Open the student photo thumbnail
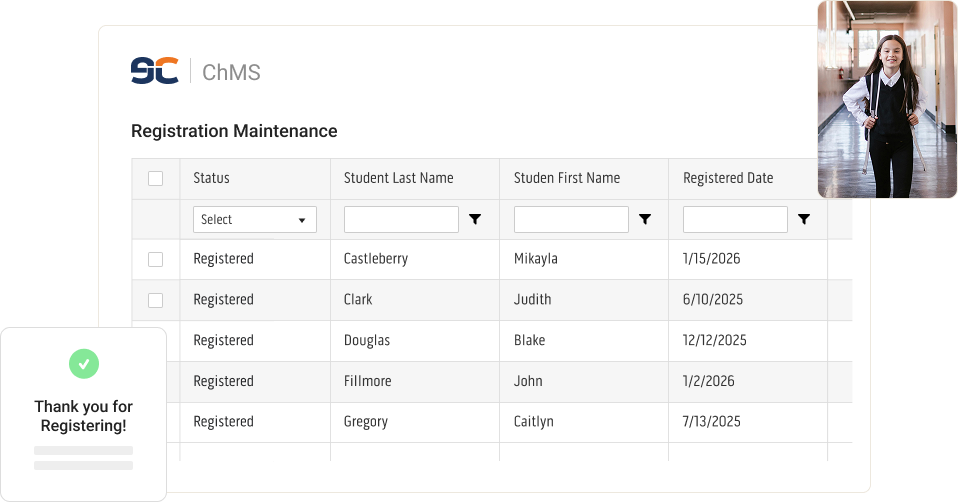Screen dimensions: 958x502 click(886, 99)
